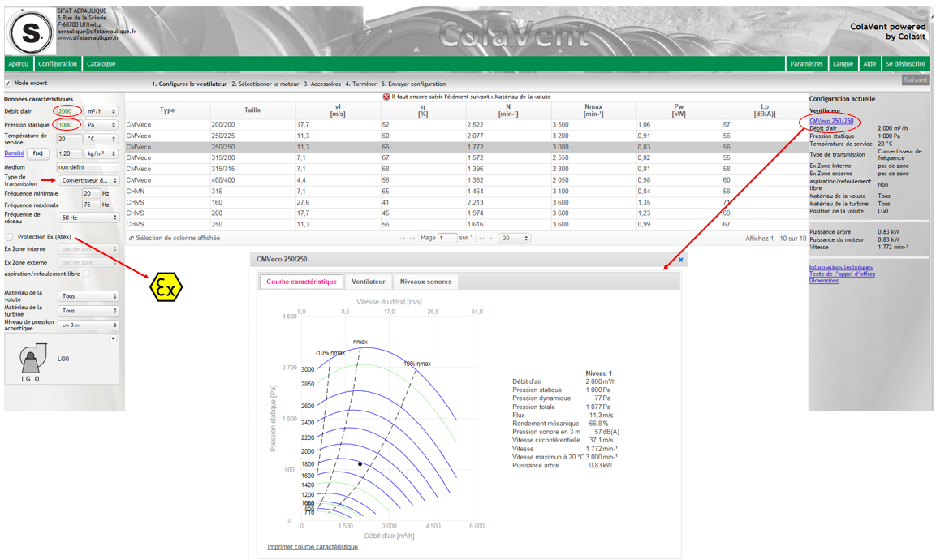Viewport: 936px width, 560px height.
Task: Select the CMVeco 315/280 table row
Action: point(466,158)
